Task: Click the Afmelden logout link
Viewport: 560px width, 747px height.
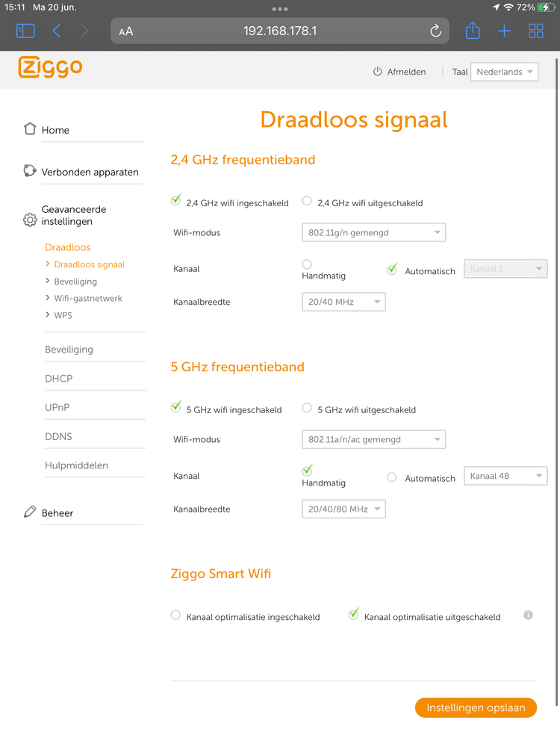Action: [x=399, y=72]
